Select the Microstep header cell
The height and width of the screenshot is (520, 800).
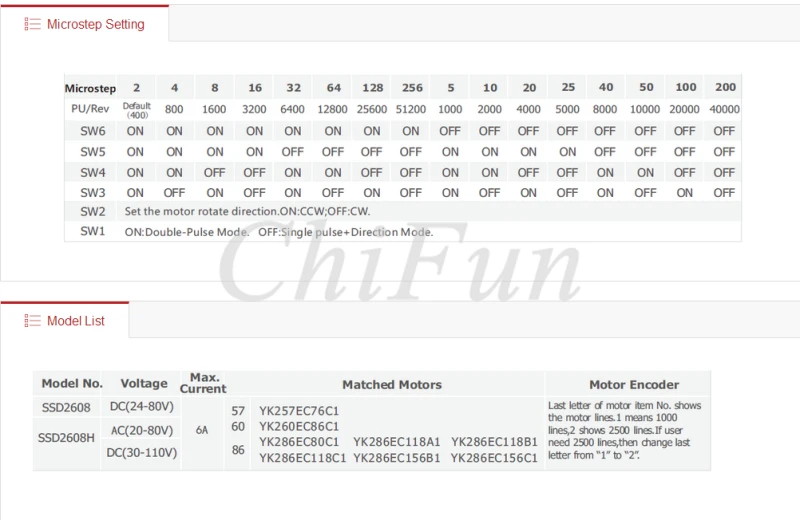(x=90, y=88)
